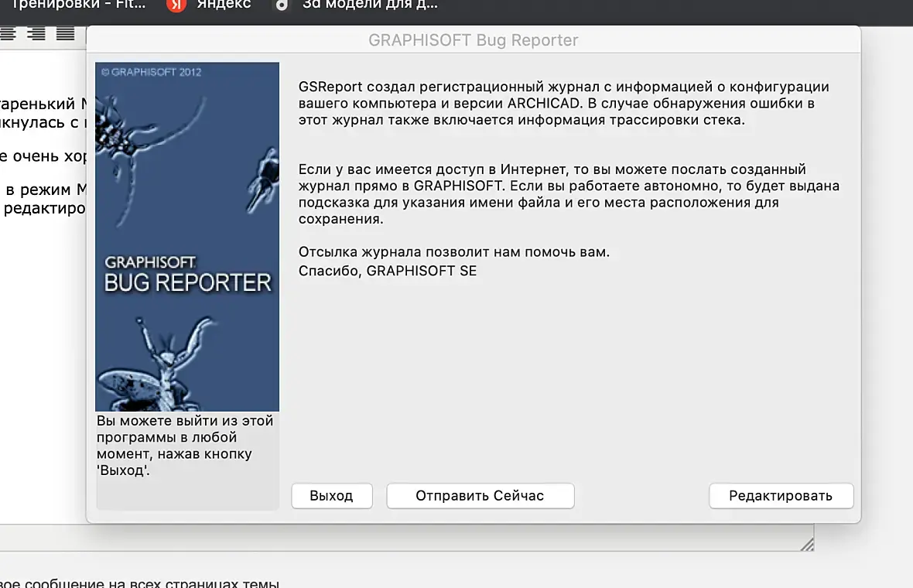The height and width of the screenshot is (588, 913).
Task: Click the Bug Reporter banner image
Action: (187, 237)
